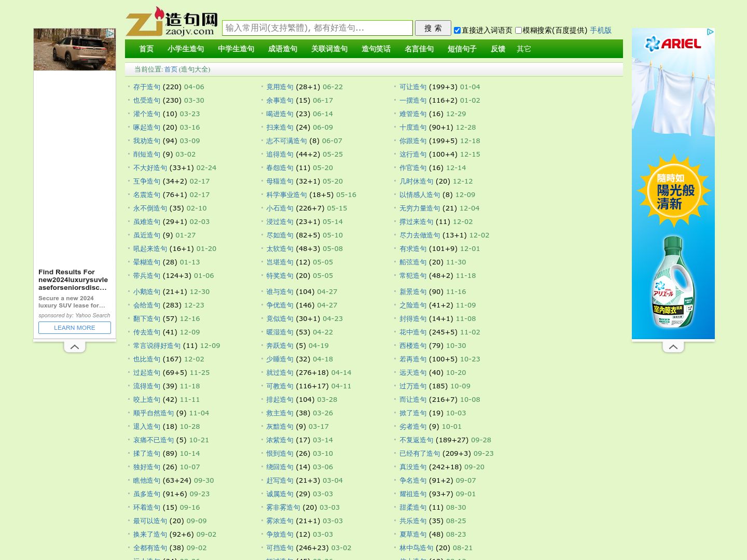Viewport: 747px width, 560px height.
Task: Open the 最可以造句 link
Action: [x=150, y=521]
